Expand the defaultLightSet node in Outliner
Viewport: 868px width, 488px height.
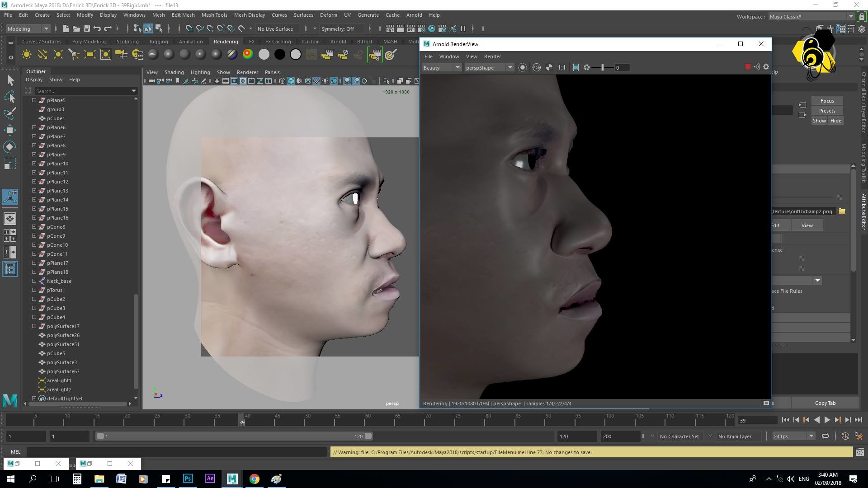tap(34, 398)
